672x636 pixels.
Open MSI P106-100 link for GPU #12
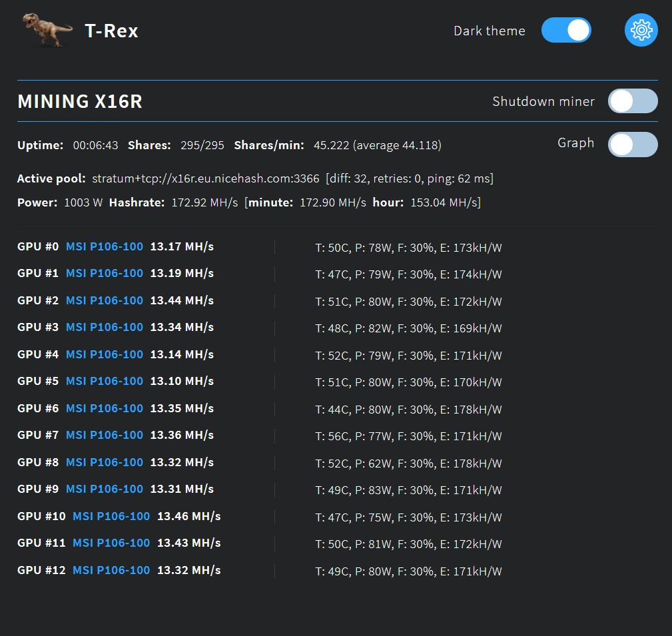[111, 571]
